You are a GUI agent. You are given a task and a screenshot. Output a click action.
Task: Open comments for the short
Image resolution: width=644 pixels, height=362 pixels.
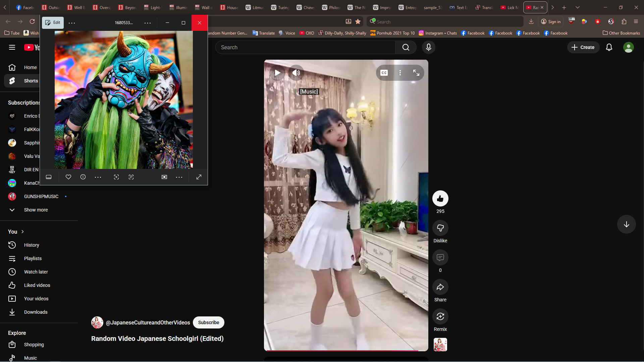point(440,257)
